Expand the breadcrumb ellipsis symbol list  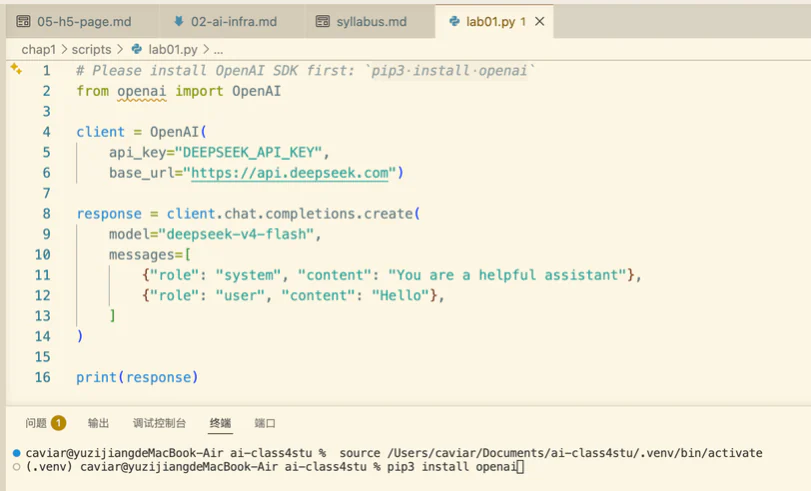[x=218, y=50]
